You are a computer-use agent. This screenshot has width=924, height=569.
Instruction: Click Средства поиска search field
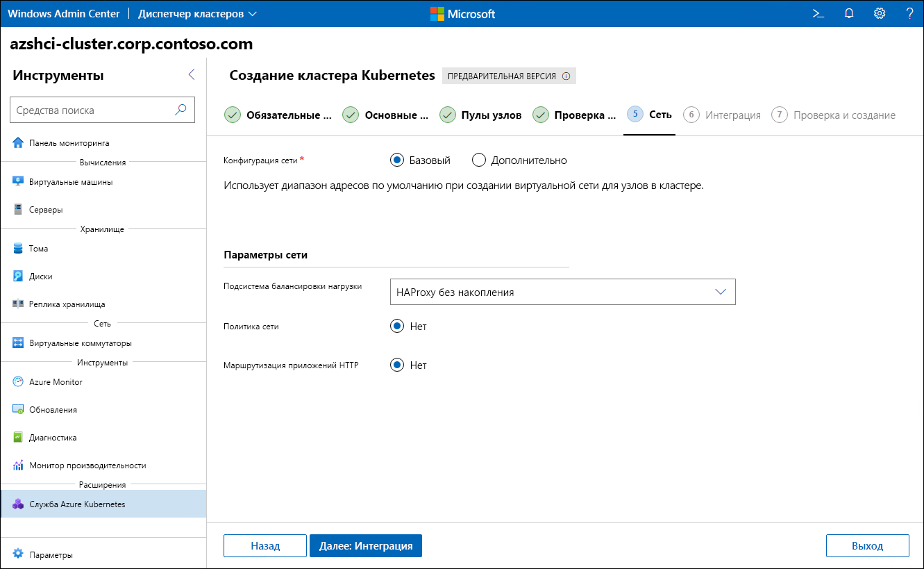[x=102, y=110]
